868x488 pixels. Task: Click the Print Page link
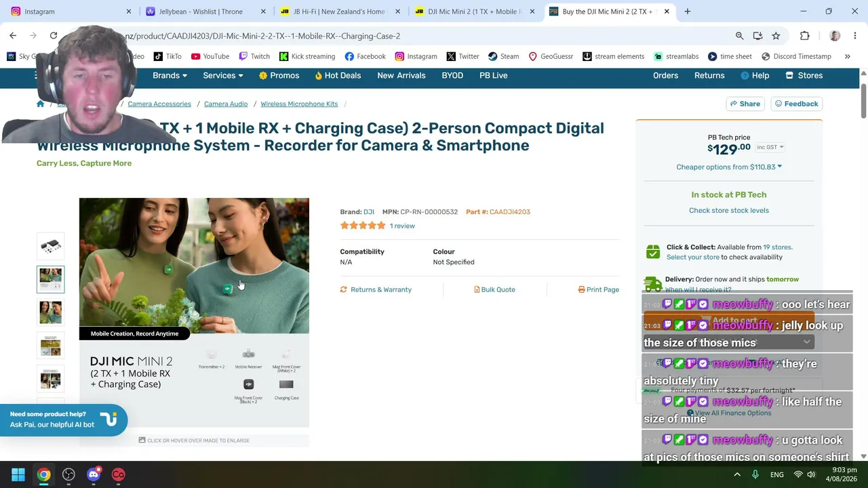599,289
